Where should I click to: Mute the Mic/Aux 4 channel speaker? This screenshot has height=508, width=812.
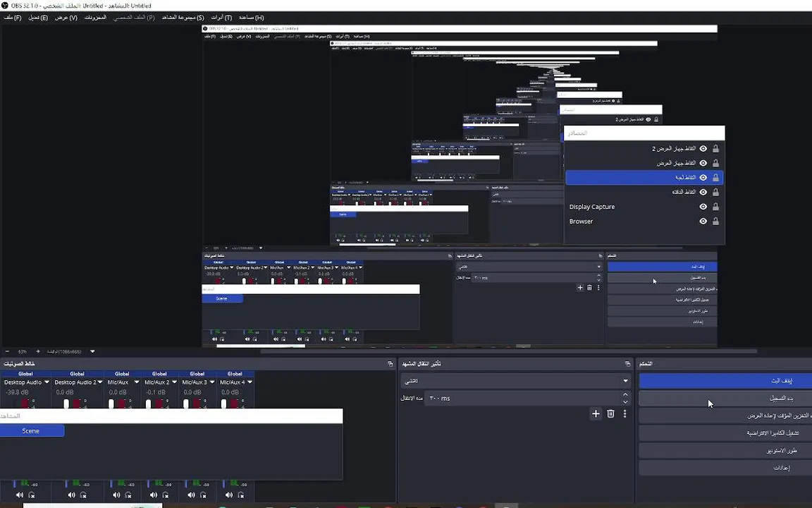point(229,495)
